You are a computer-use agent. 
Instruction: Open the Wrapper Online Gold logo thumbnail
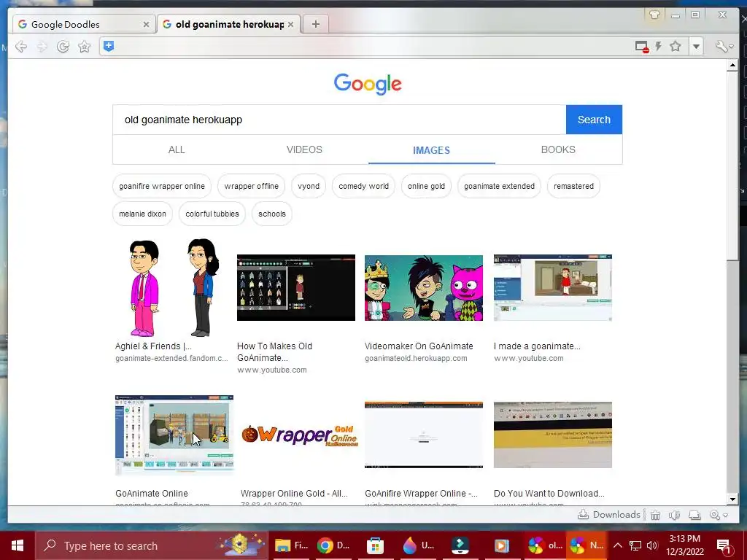coord(300,435)
